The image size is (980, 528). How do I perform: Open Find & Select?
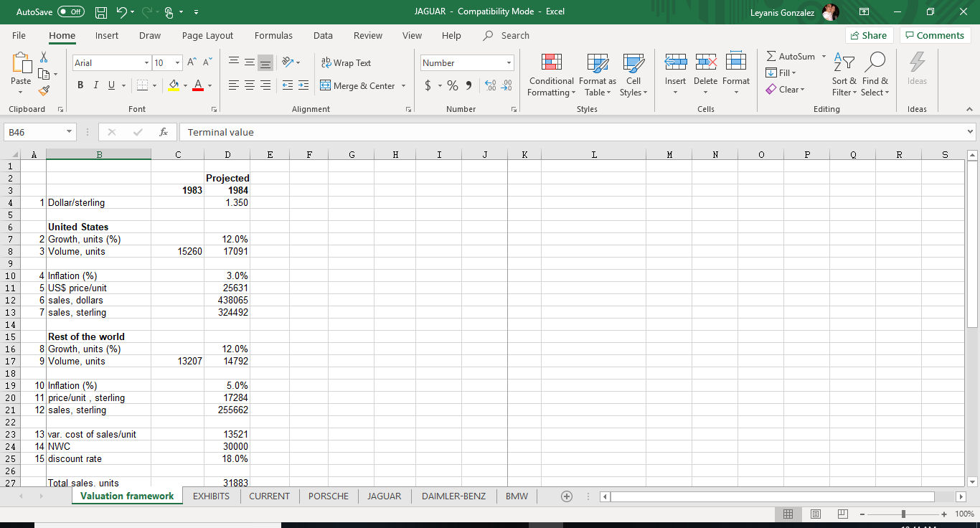(x=875, y=75)
